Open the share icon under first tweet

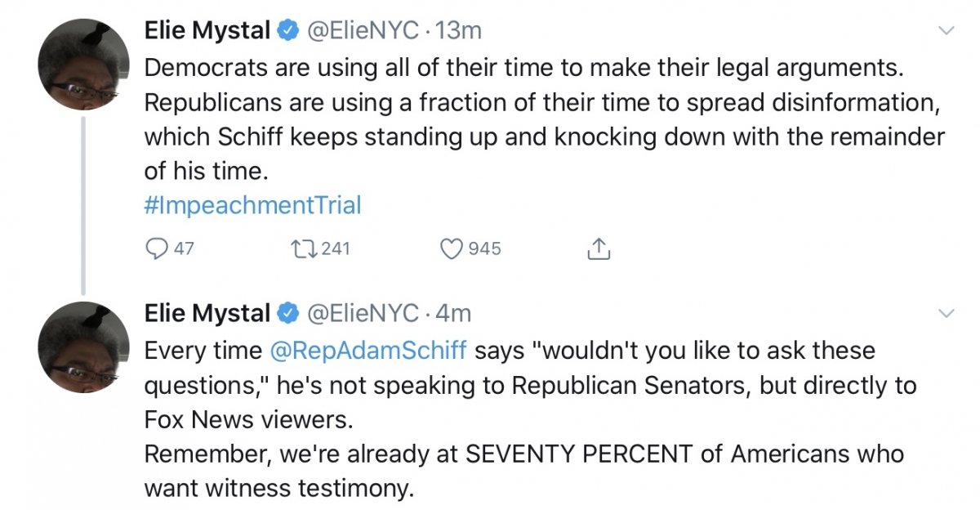[599, 248]
